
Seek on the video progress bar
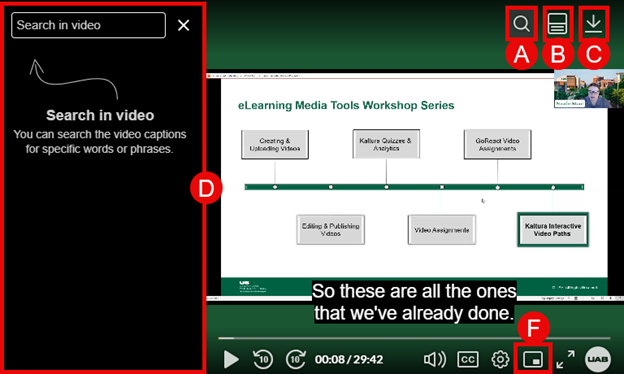414,338
